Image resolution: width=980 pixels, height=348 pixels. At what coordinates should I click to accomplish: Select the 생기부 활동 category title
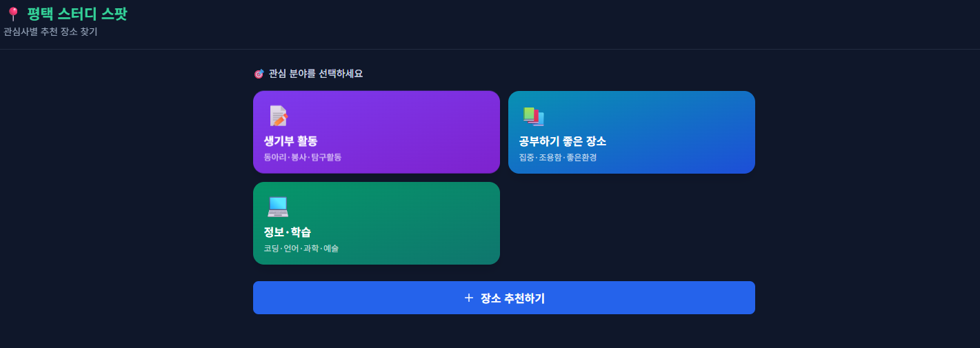[290, 141]
